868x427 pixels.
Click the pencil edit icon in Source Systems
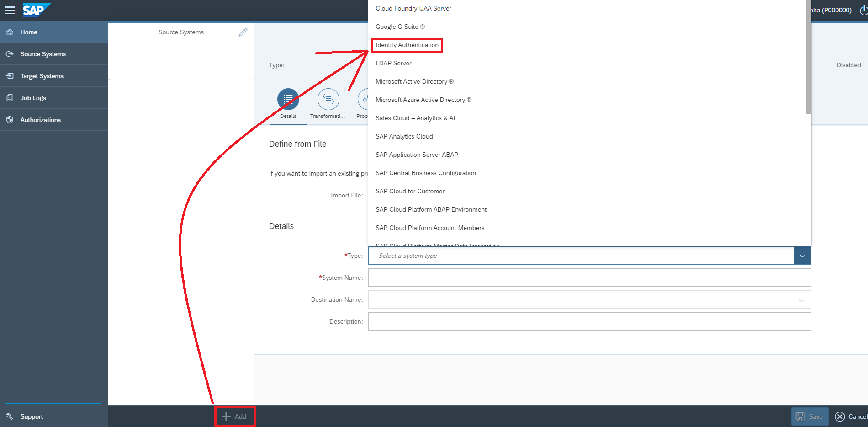tap(243, 32)
